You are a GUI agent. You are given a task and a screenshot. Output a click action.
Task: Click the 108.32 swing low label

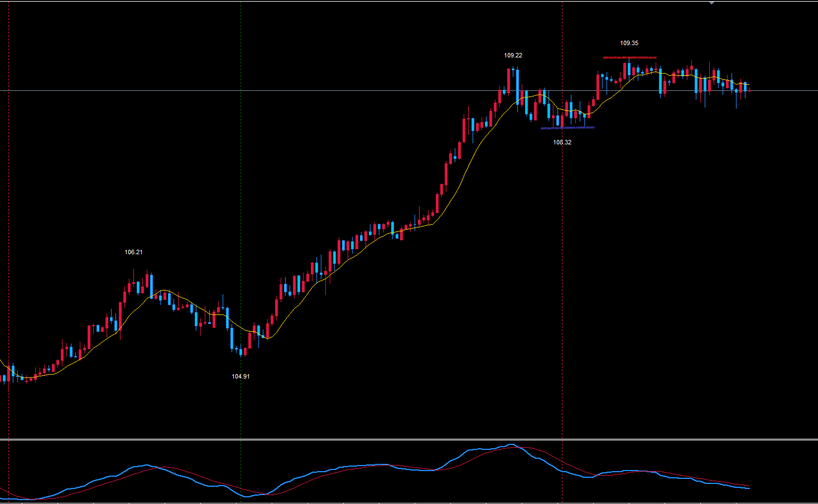click(562, 142)
